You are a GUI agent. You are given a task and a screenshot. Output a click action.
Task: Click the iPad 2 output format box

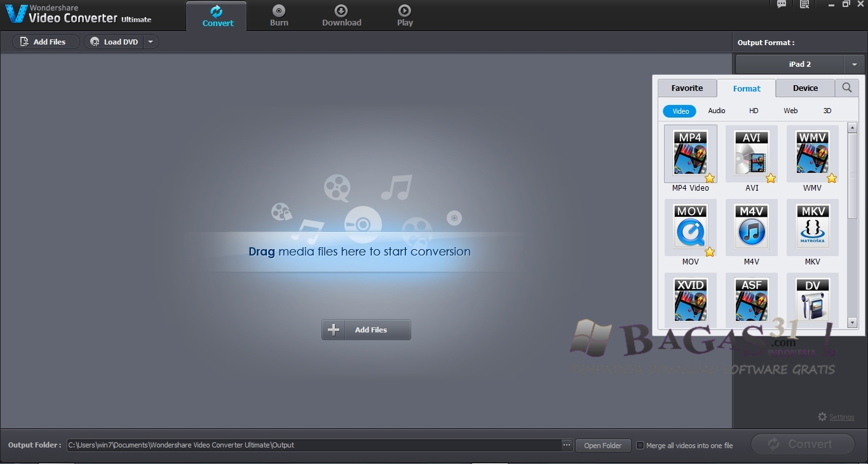pyautogui.click(x=790, y=64)
